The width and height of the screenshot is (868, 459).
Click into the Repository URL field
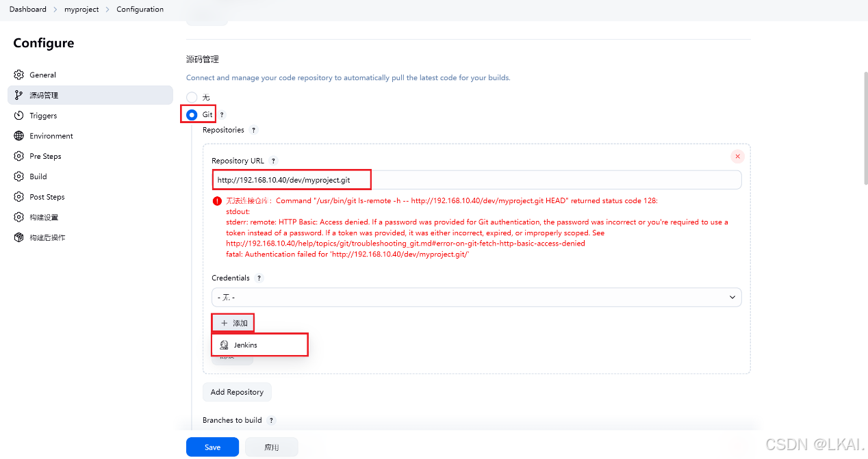tap(476, 180)
